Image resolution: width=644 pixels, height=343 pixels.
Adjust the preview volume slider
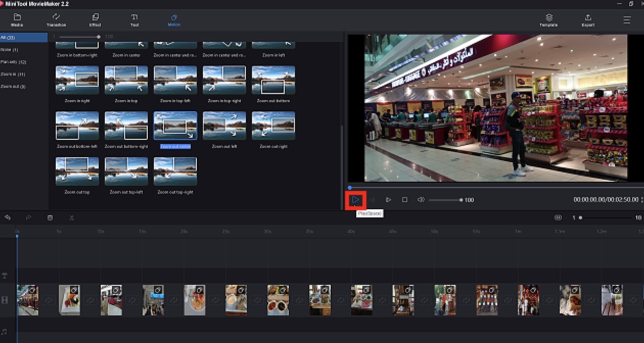445,200
